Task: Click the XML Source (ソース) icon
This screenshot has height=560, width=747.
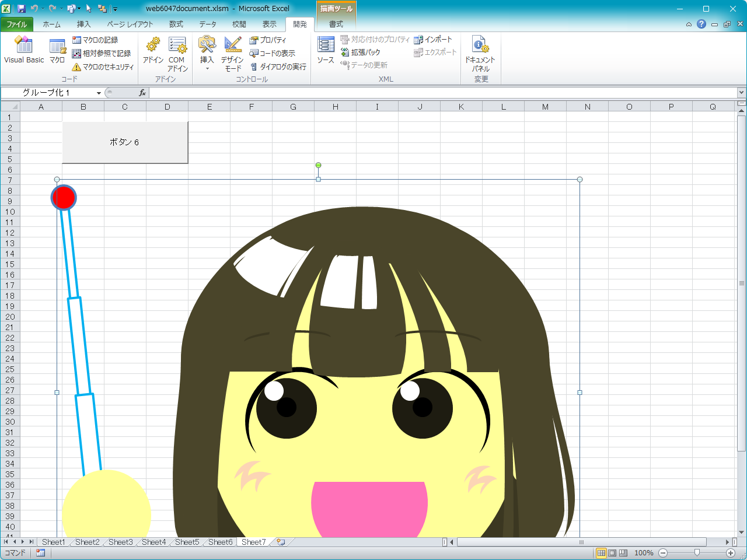Action: [x=326, y=49]
